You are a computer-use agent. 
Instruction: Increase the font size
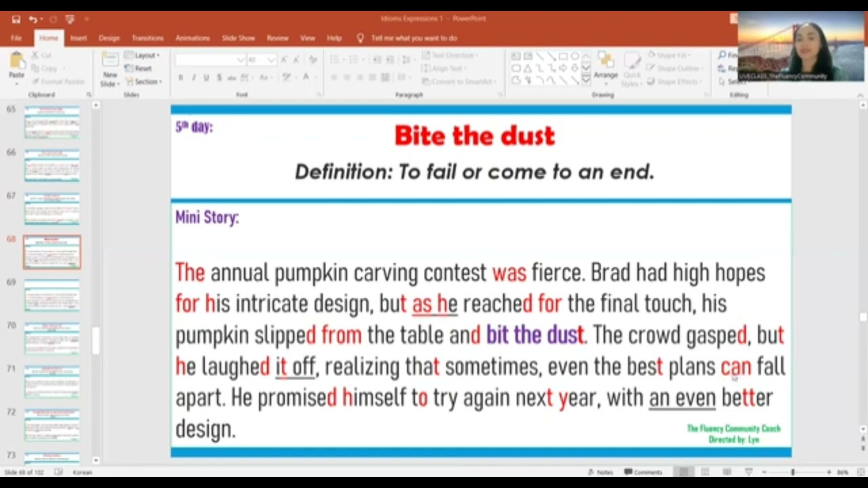pos(284,60)
